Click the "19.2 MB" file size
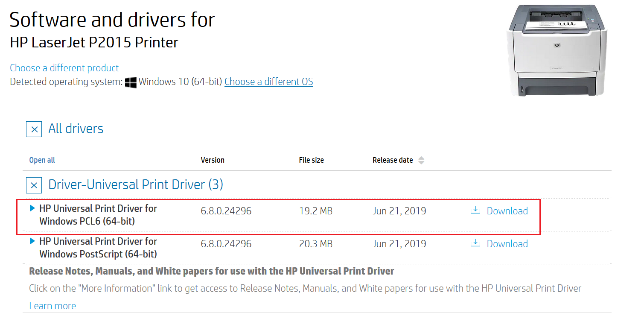The width and height of the screenshot is (644, 313). click(x=315, y=211)
